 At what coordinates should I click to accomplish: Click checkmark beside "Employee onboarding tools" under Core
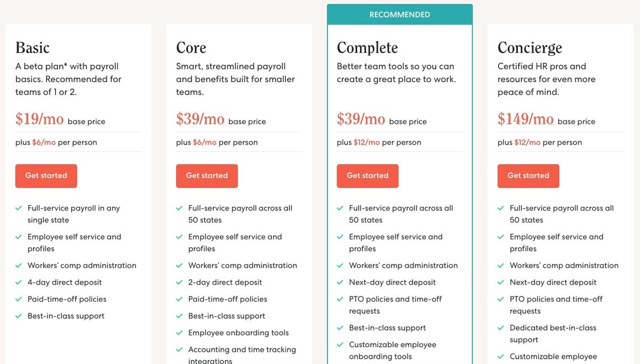[180, 332]
